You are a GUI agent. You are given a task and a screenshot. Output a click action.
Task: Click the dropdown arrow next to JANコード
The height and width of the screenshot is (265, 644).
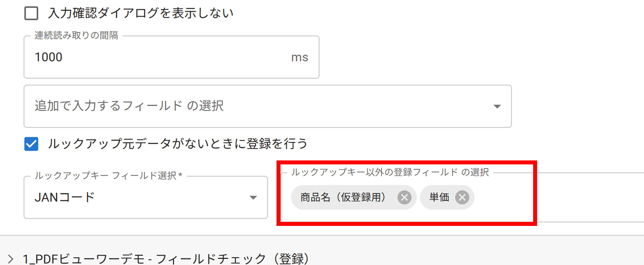[253, 198]
